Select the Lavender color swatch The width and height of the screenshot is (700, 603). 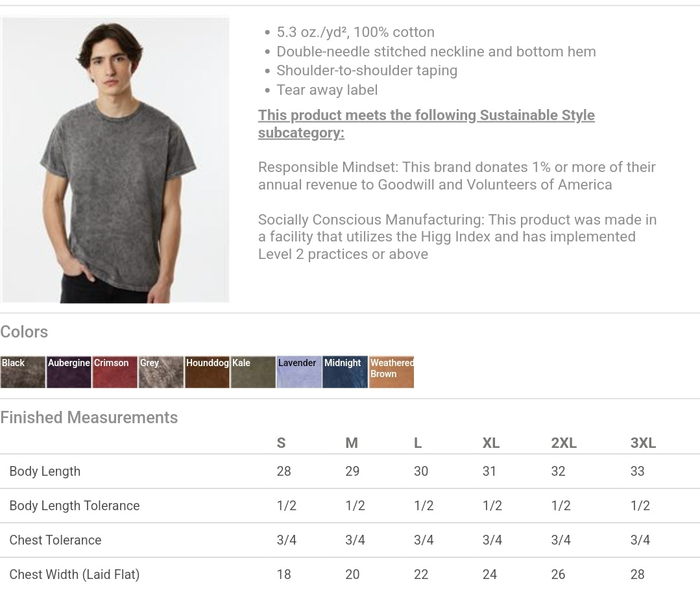point(299,372)
